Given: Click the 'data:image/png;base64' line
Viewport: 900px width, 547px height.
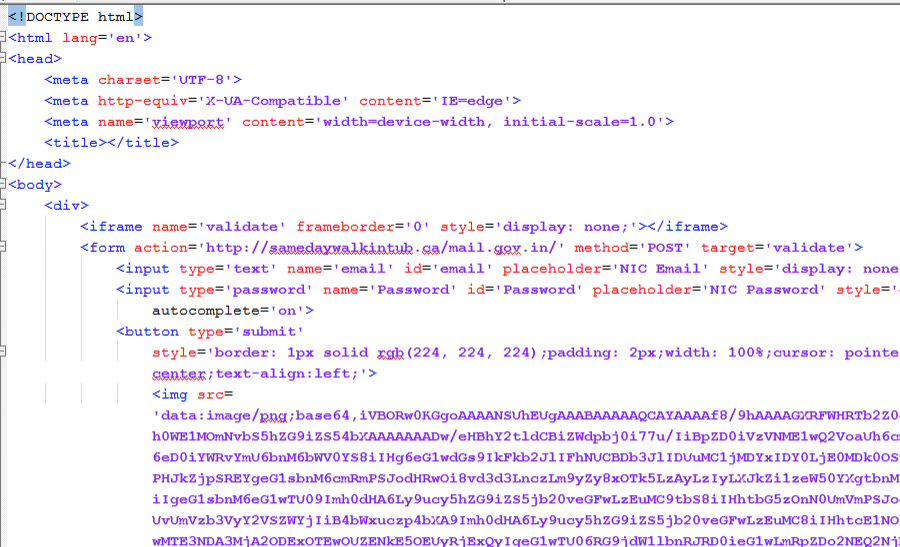Looking at the screenshot, I should (525, 416).
